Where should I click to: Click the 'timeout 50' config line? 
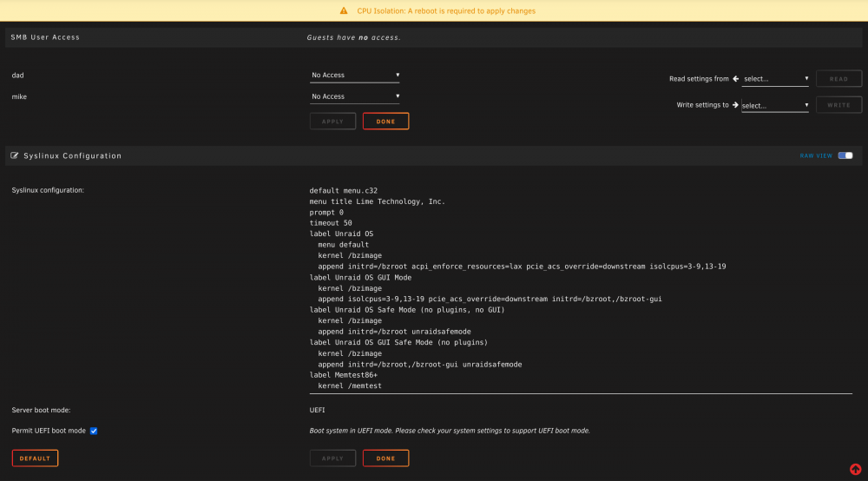(331, 223)
